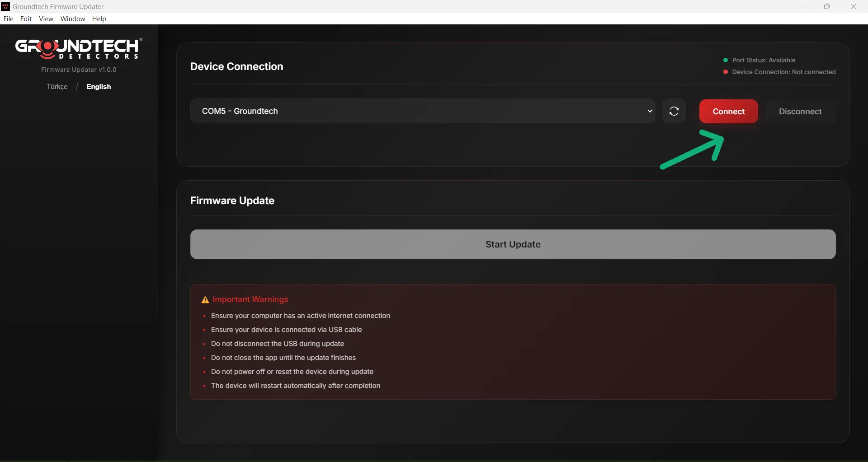Click the yellow warning triangle icon
This screenshot has width=868, height=462.
point(205,300)
